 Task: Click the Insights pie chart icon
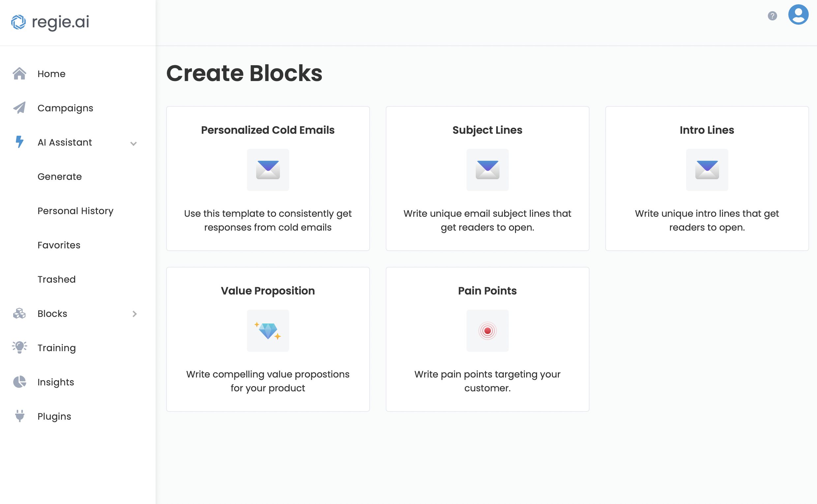19,382
